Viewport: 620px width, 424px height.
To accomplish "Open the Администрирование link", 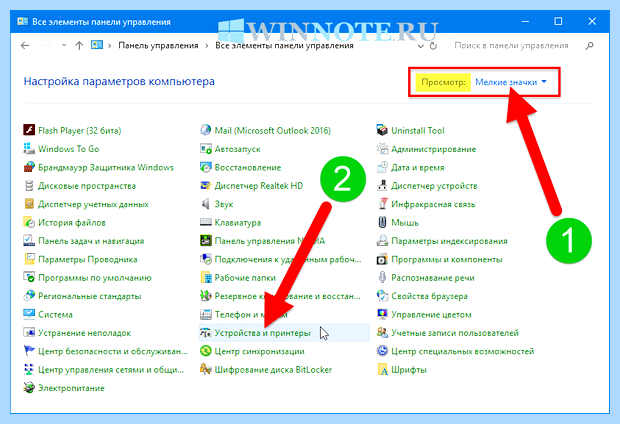I will (x=433, y=149).
